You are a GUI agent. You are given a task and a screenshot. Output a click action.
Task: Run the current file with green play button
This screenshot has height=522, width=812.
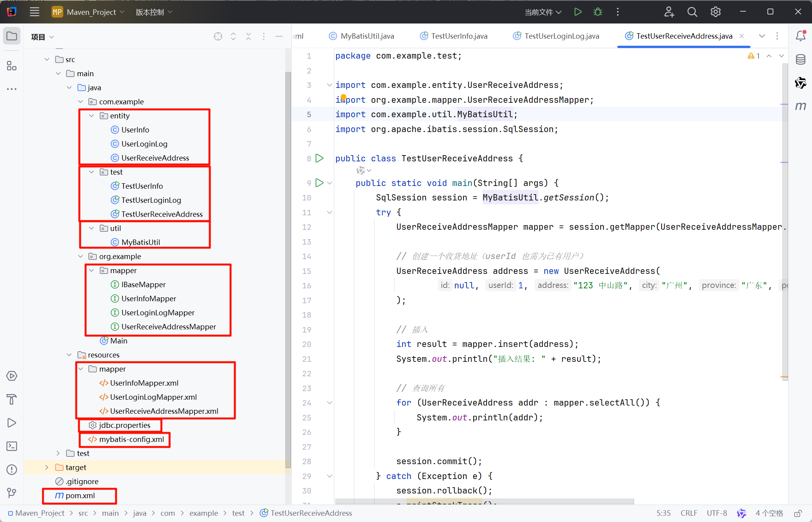pyautogui.click(x=578, y=12)
